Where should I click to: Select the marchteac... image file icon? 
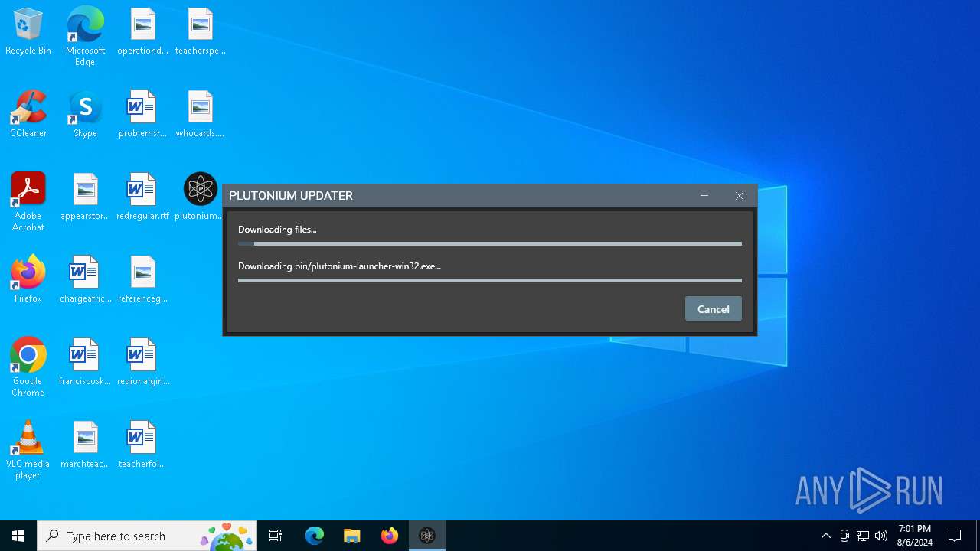85,445
